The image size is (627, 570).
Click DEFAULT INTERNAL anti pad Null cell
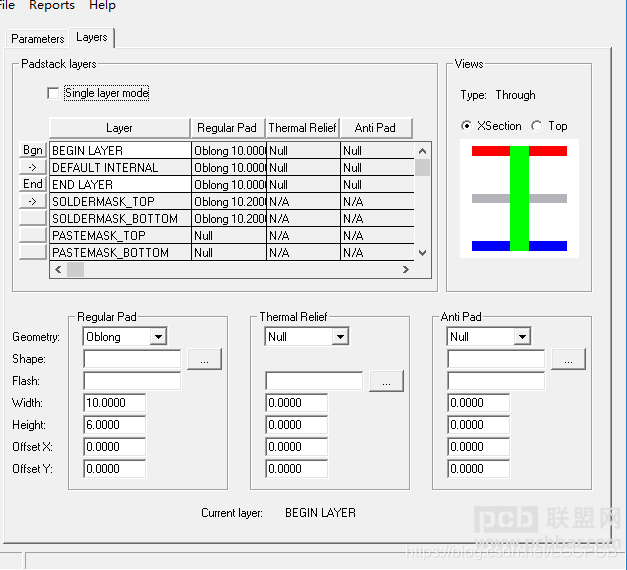(x=377, y=168)
